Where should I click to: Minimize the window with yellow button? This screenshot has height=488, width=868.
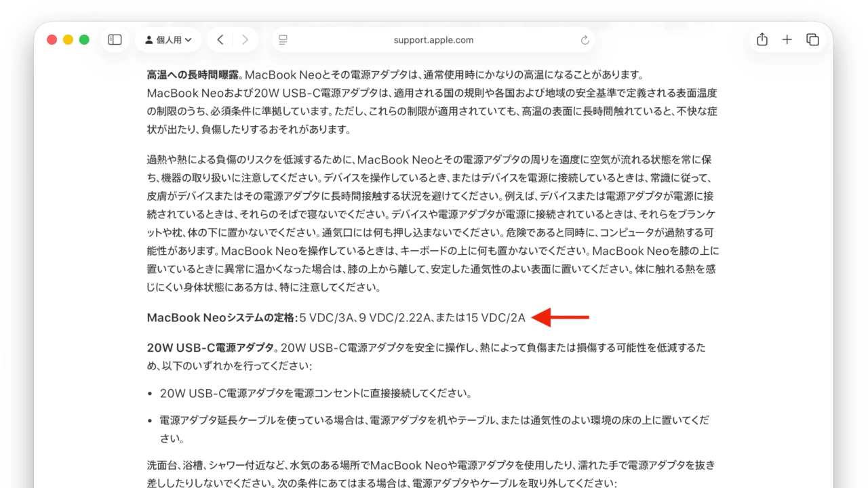point(68,40)
